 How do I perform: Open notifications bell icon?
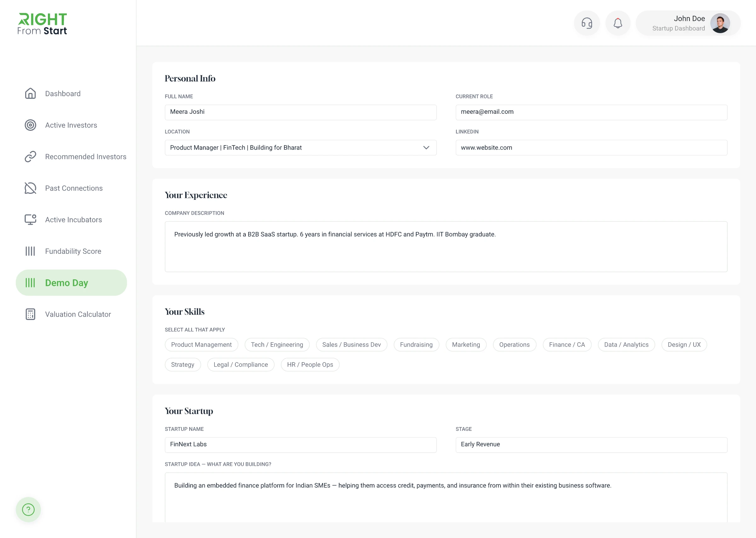click(618, 23)
